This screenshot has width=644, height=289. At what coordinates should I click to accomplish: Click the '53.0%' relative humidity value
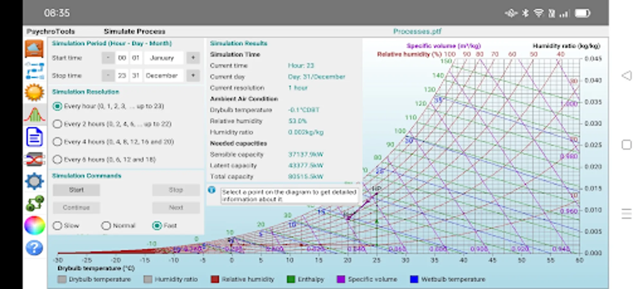point(298,121)
